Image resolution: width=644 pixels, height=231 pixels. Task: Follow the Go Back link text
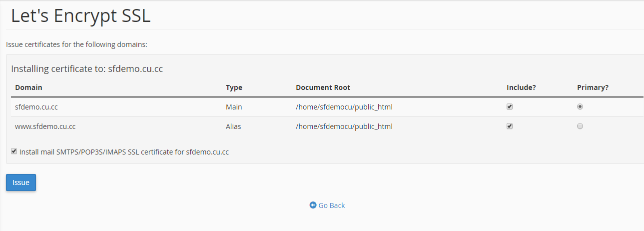[332, 205]
